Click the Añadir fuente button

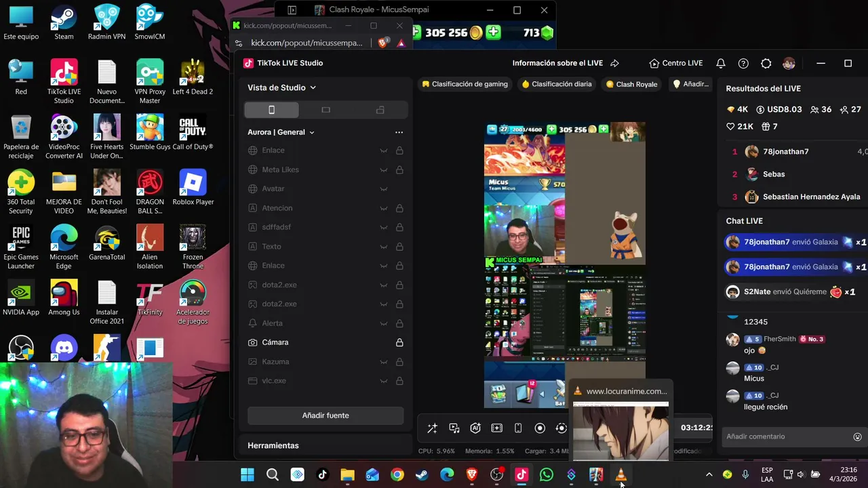[x=325, y=415]
